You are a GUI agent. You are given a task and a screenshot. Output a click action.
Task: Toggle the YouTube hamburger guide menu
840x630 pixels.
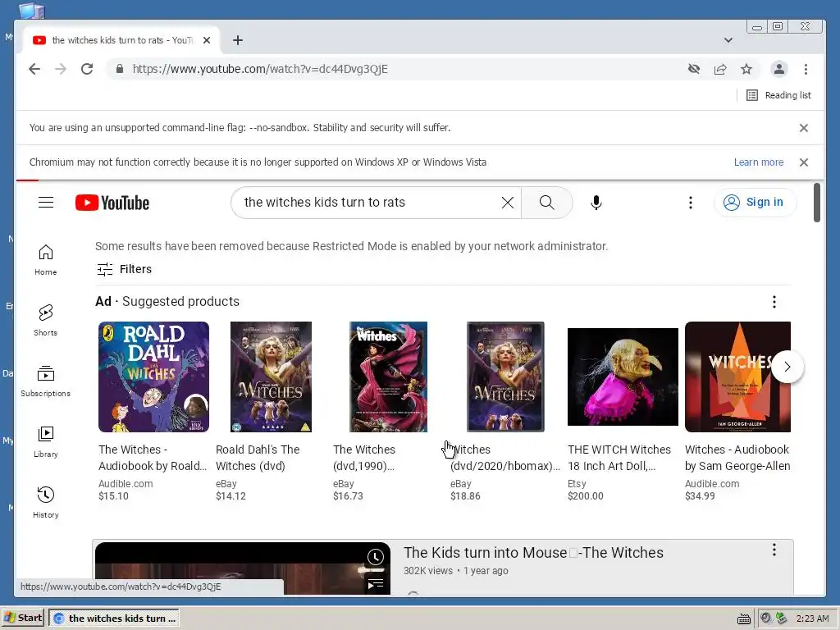click(x=46, y=203)
